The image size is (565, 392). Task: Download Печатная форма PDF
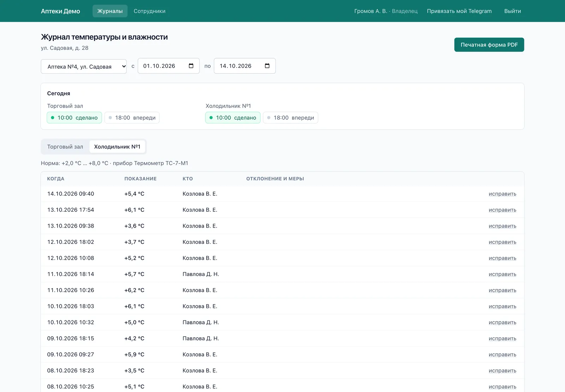[x=489, y=45]
